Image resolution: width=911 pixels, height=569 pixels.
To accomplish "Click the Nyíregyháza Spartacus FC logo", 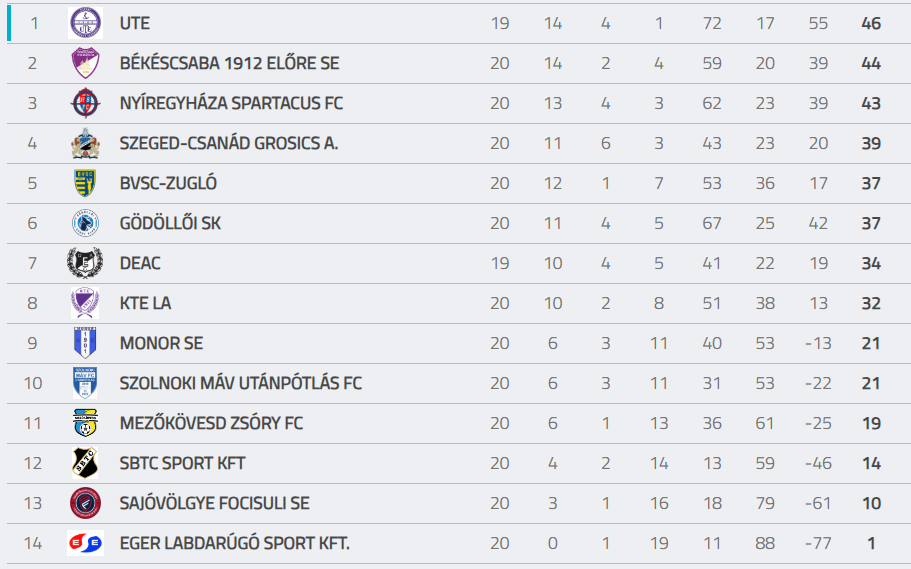I will (x=85, y=103).
